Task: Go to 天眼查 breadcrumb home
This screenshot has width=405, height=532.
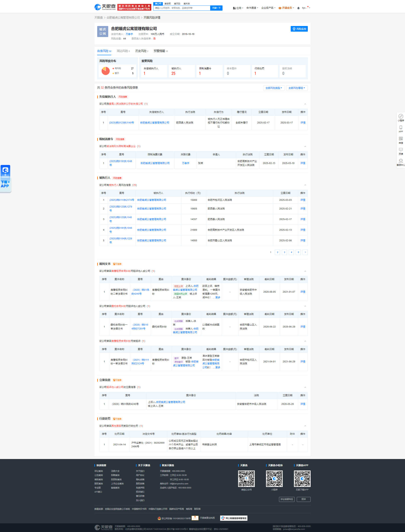Action: click(98, 18)
